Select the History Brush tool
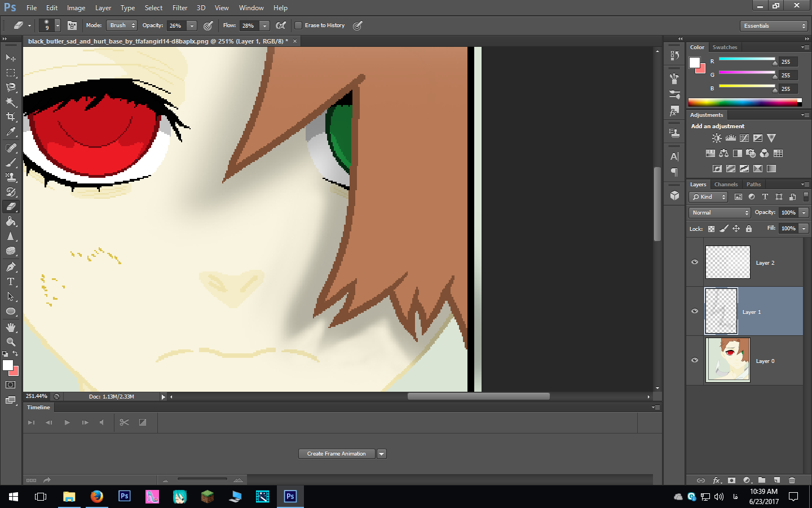This screenshot has width=812, height=508. [x=11, y=192]
